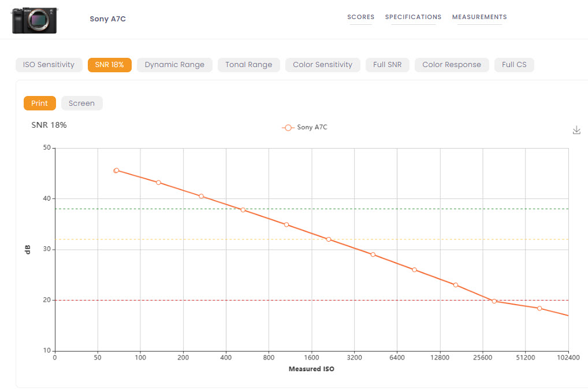Choose the Print view mode
588x392 pixels.
click(x=40, y=103)
